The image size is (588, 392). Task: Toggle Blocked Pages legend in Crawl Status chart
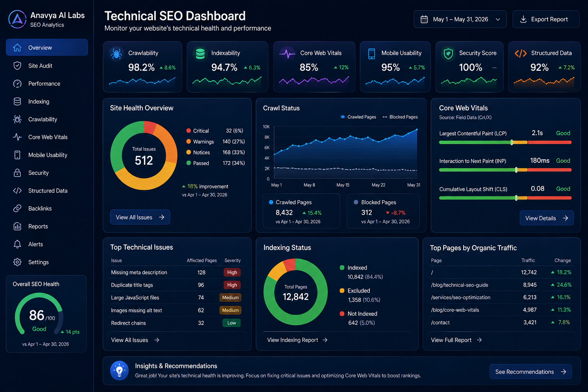[400, 117]
